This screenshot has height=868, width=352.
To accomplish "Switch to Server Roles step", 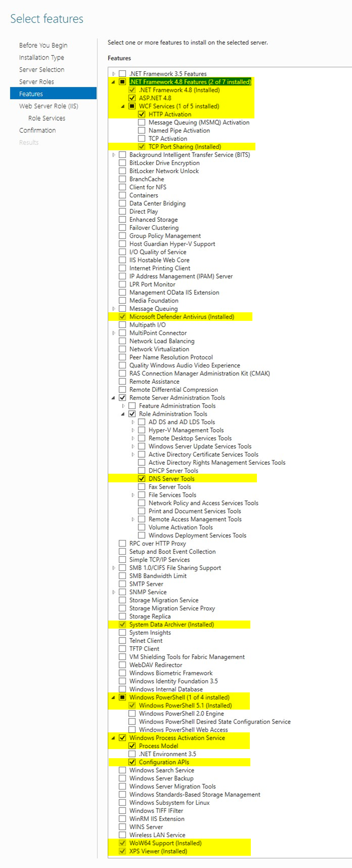I will (x=36, y=82).
